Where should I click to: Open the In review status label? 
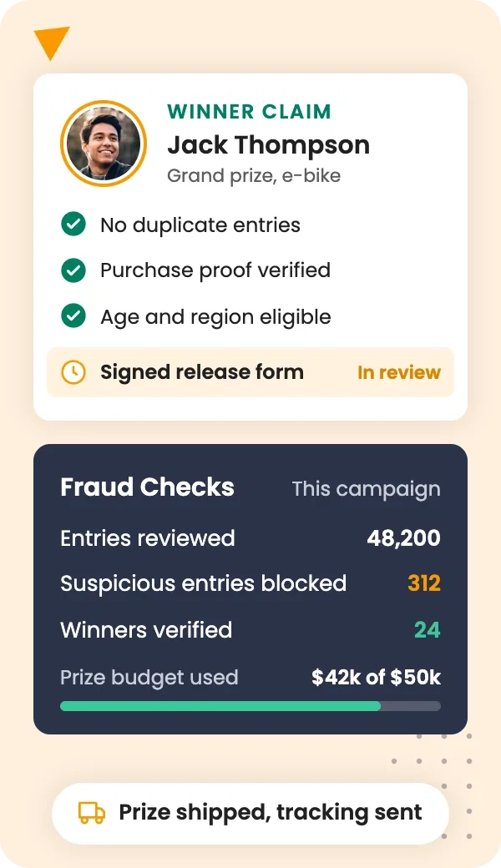pyautogui.click(x=398, y=372)
